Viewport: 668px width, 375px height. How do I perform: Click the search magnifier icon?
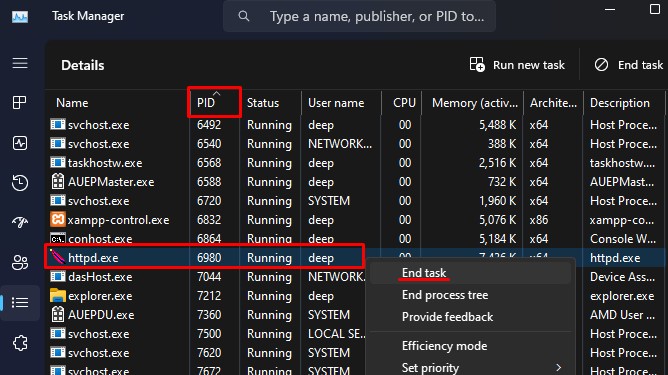[x=244, y=16]
